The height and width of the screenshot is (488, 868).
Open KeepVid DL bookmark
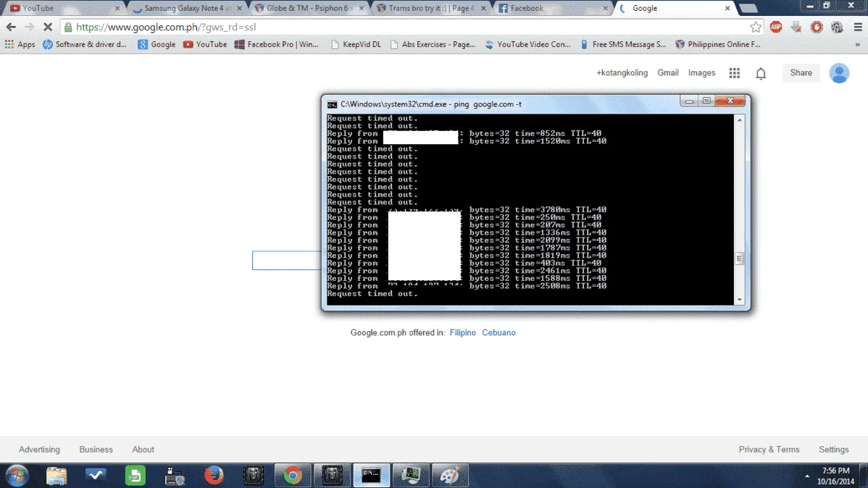pyautogui.click(x=356, y=44)
